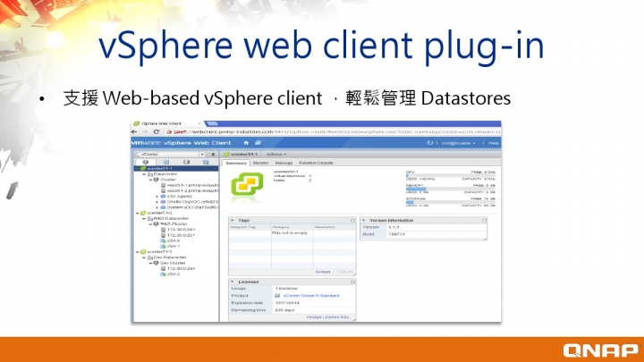
Task: Open the Actions dropdown menu
Action: click(276, 155)
